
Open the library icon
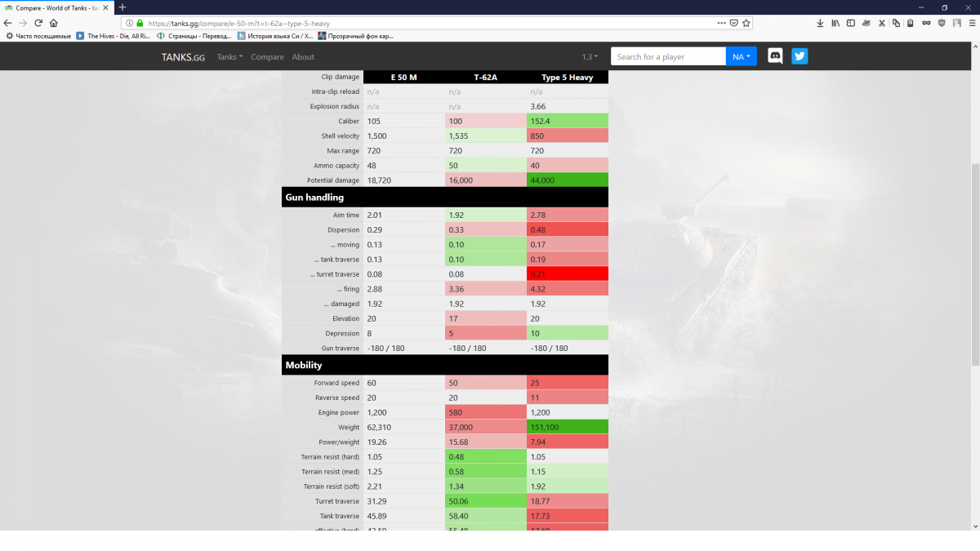[x=835, y=23]
